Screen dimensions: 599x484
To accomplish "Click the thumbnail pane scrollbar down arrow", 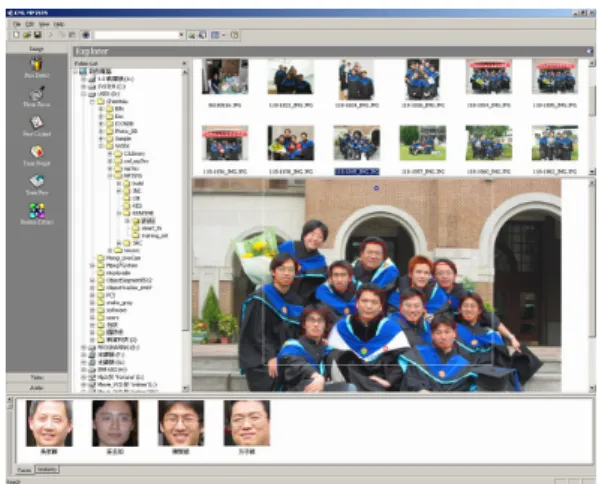I will click(x=592, y=172).
